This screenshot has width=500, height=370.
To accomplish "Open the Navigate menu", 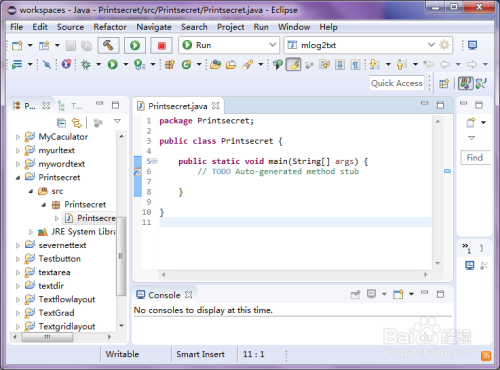I will point(154,27).
